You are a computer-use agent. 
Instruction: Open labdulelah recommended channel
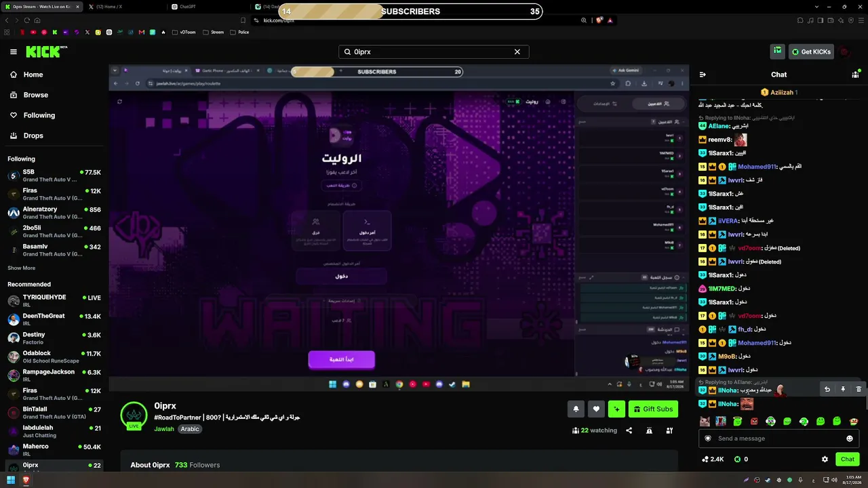click(54, 431)
